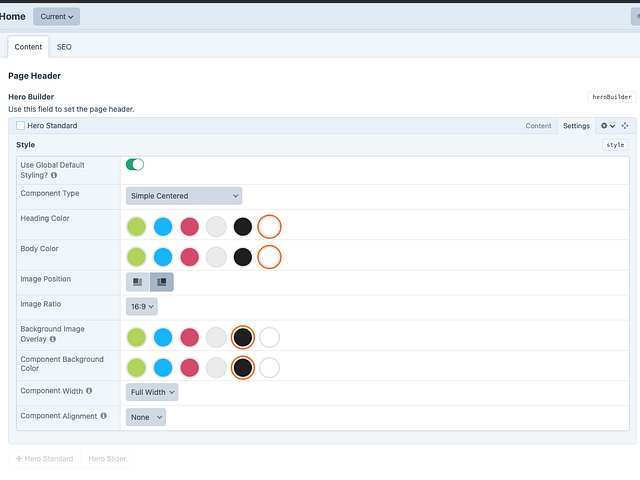Pick green swatch for Heading Color
This screenshot has width=640, height=480.
(x=137, y=227)
